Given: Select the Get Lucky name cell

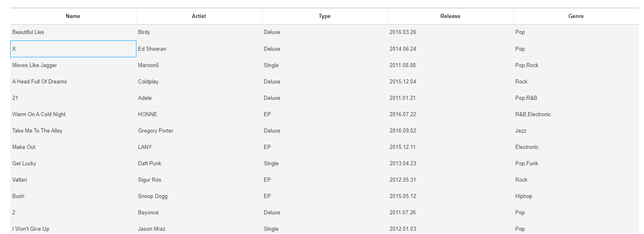Looking at the screenshot, I should click(x=73, y=163).
